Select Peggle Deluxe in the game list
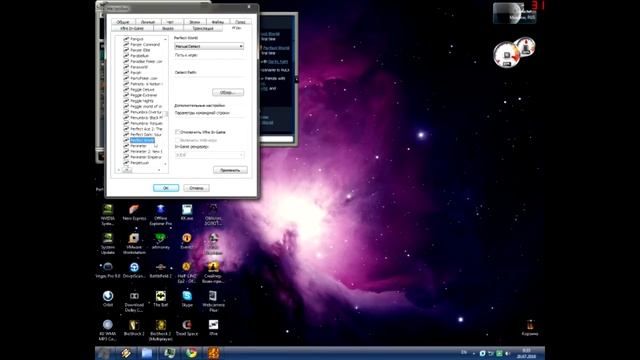The width and height of the screenshot is (640, 360). point(142,89)
